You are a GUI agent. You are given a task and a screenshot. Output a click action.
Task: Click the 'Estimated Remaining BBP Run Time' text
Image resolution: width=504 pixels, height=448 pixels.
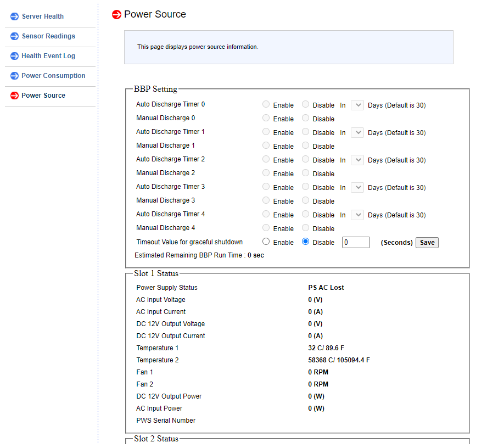[x=188, y=255]
